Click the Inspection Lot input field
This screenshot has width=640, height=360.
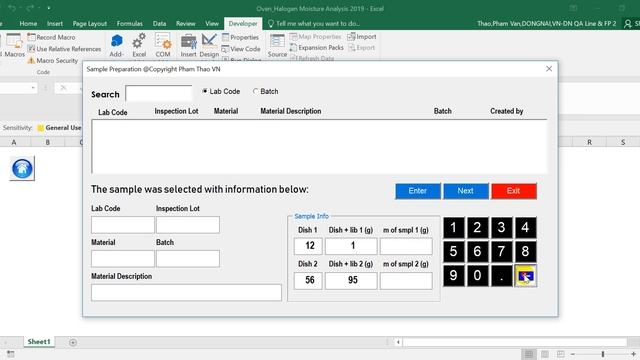188,225
